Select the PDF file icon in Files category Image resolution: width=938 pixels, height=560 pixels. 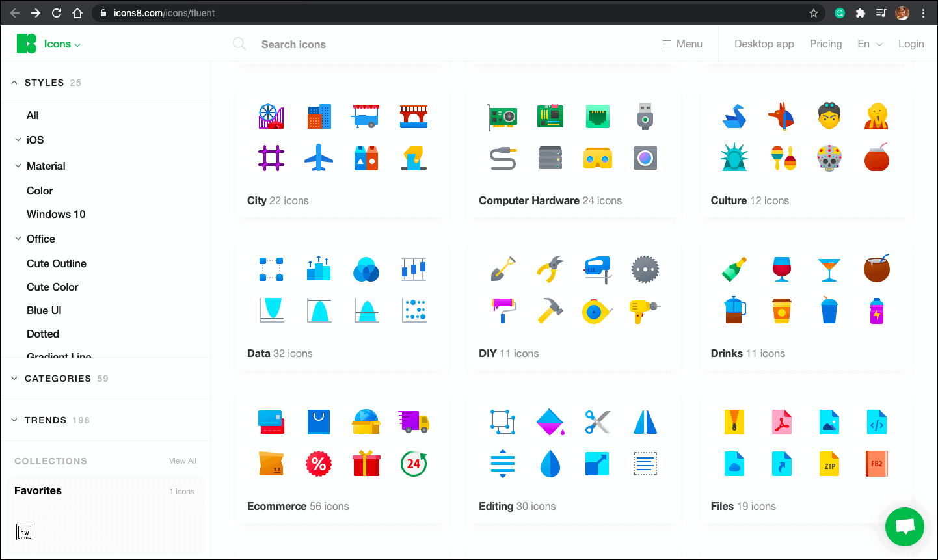(x=782, y=421)
